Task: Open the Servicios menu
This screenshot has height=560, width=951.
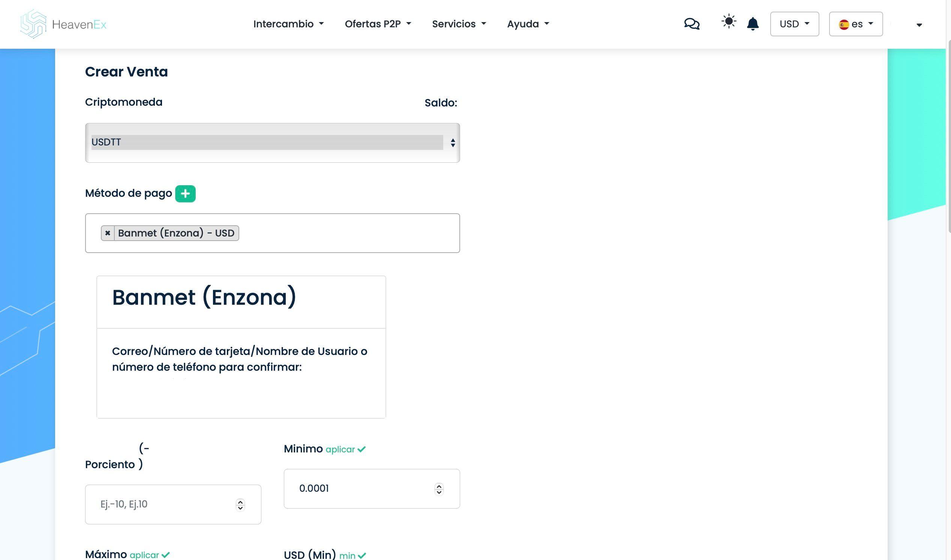Action: pos(459,24)
